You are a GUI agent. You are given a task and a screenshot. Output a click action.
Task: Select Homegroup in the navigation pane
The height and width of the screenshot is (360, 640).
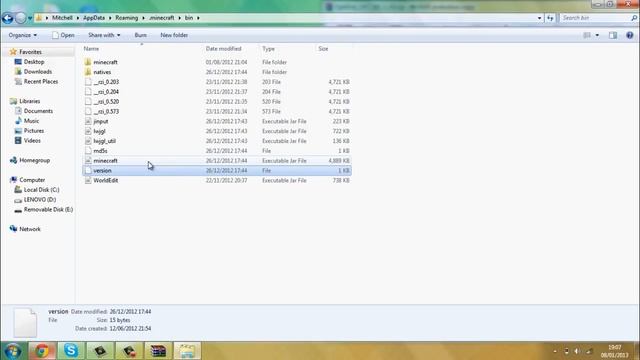pos(34,160)
